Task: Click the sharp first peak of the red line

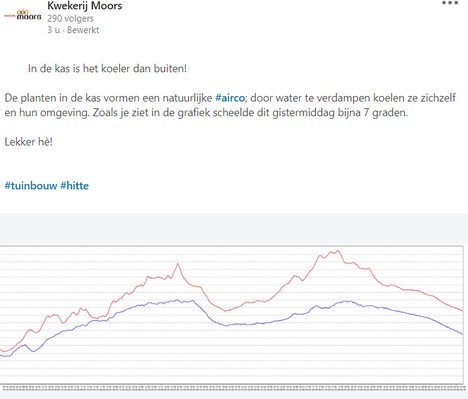Action: pyautogui.click(x=178, y=264)
